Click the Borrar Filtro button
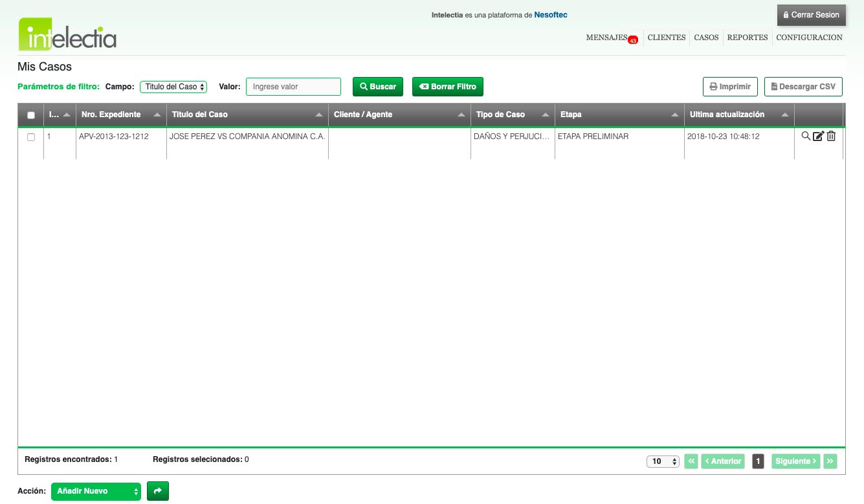The width and height of the screenshot is (864, 504). 447,87
